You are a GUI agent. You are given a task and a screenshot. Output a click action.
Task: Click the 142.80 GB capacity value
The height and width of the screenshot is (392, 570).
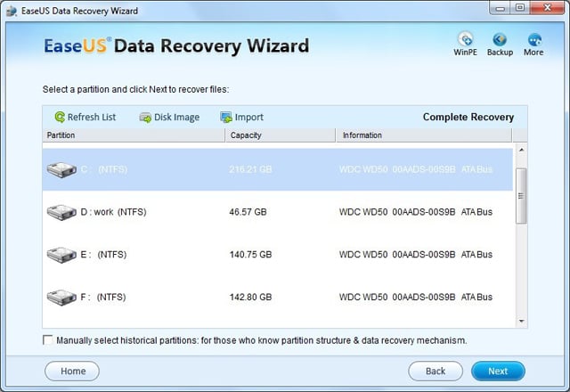tap(250, 297)
